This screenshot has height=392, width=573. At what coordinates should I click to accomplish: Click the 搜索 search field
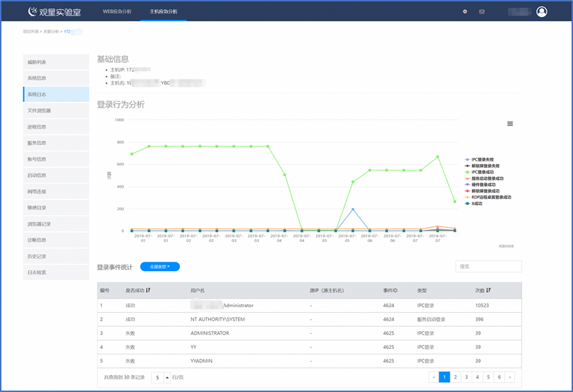tap(489, 267)
